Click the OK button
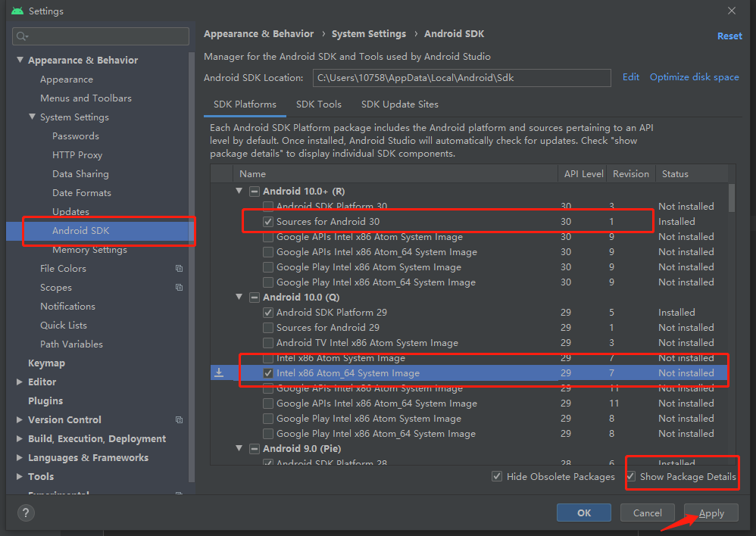The image size is (756, 536). [x=584, y=513]
